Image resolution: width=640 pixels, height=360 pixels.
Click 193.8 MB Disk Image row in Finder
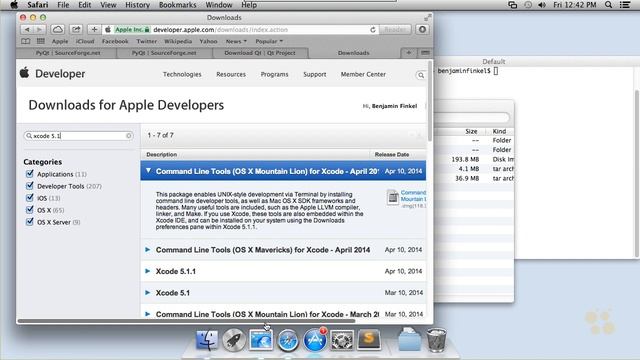pos(473,159)
